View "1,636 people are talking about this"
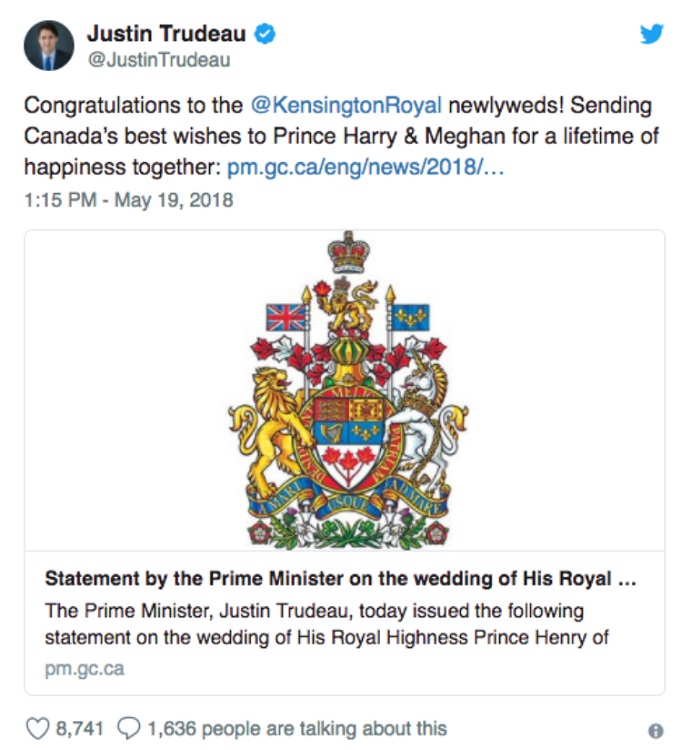Screen dimensions: 691x750 pyautogui.click(x=296, y=729)
